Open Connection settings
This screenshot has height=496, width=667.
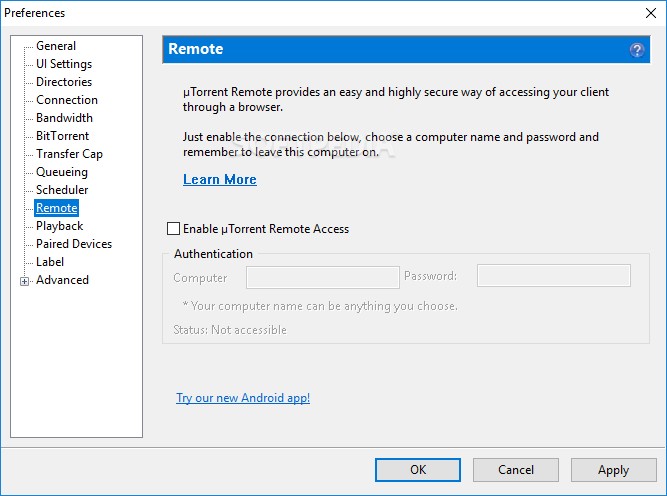67,100
